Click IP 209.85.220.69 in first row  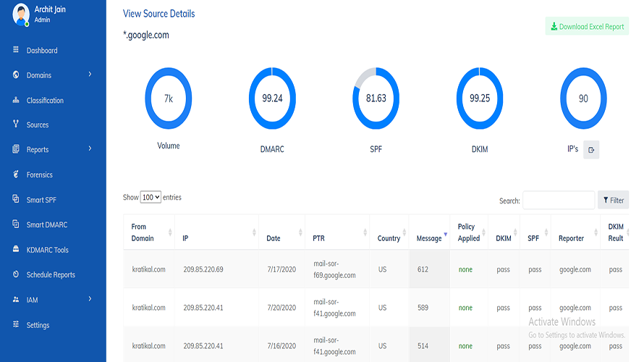[203, 269]
